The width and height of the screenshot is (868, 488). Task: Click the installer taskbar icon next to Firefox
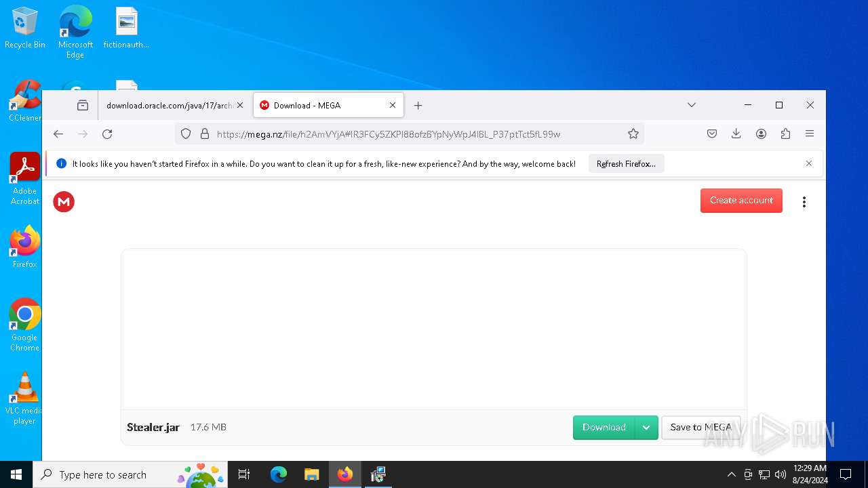378,474
